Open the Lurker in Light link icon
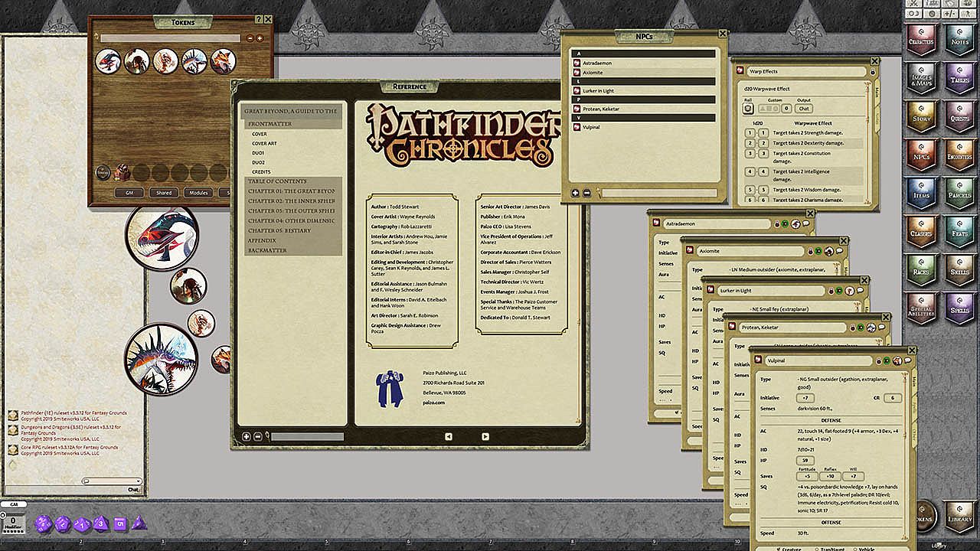The image size is (980, 551). [578, 91]
